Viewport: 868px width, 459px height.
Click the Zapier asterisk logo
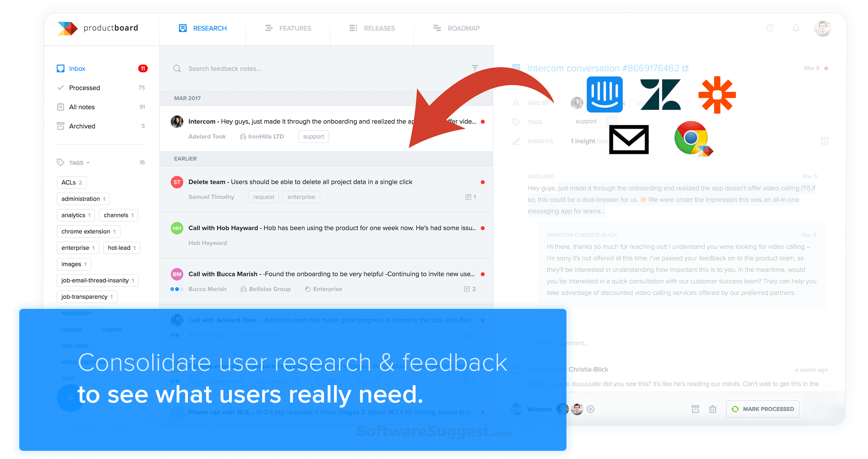[x=717, y=95]
